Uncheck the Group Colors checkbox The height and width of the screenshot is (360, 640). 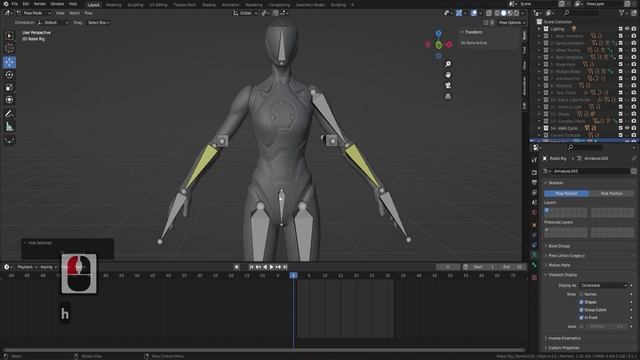click(581, 310)
